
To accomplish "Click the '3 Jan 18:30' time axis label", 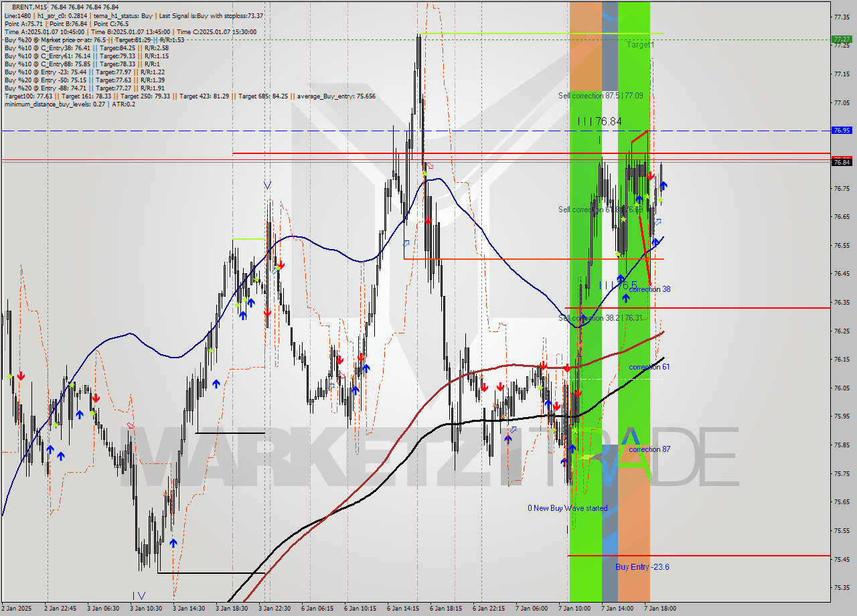I will (x=231, y=609).
